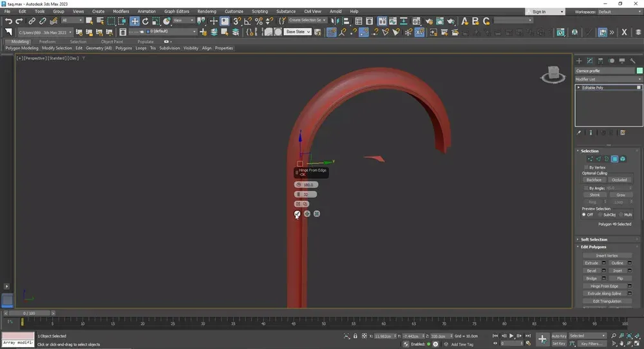Image resolution: width=644 pixels, height=349 pixels.
Task: Expand the Editable Poly stack entry
Action: pos(579,88)
